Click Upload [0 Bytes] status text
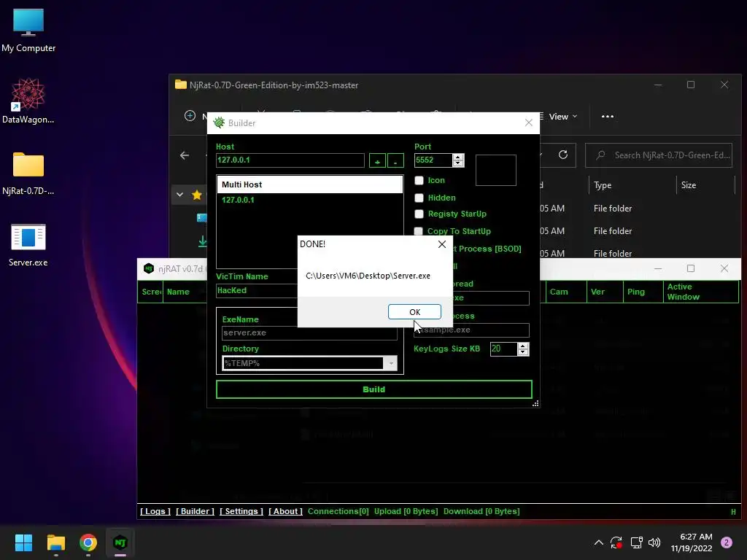 coord(406,511)
